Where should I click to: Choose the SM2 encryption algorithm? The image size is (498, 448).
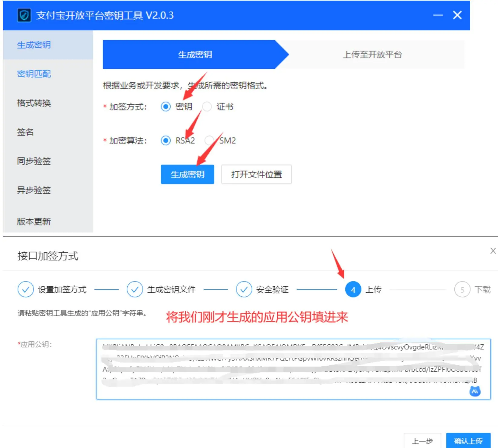click(x=209, y=140)
